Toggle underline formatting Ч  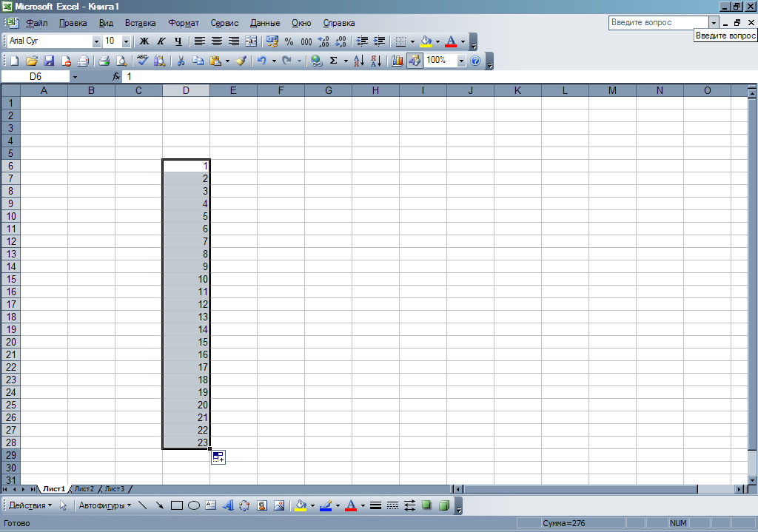click(178, 41)
